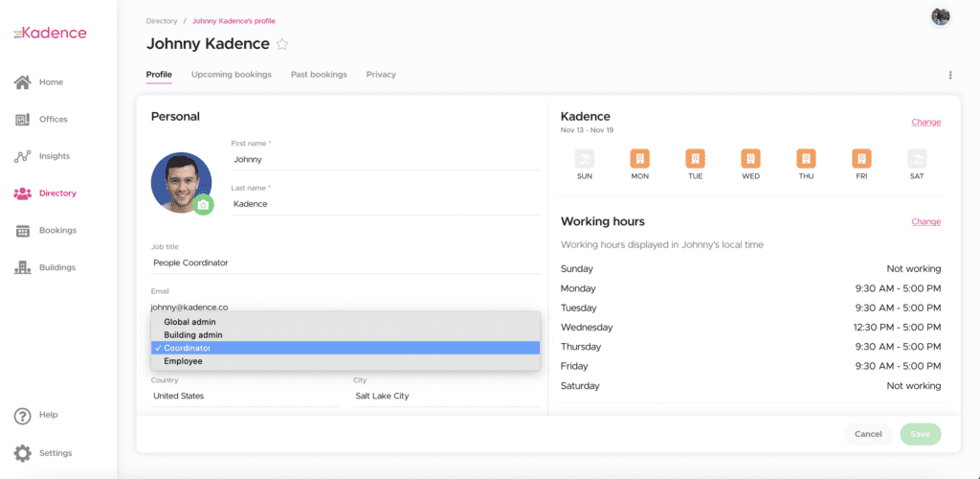Switch to Upcoming bookings tab
This screenshot has width=980, height=479.
coord(232,75)
